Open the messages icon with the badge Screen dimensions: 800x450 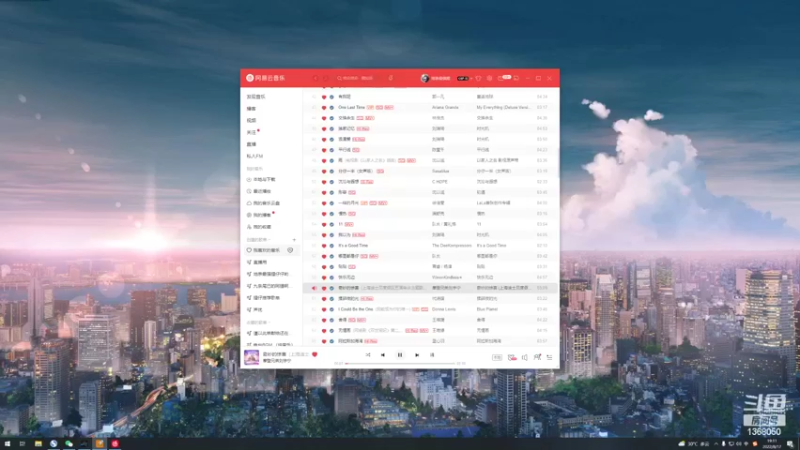(x=502, y=78)
